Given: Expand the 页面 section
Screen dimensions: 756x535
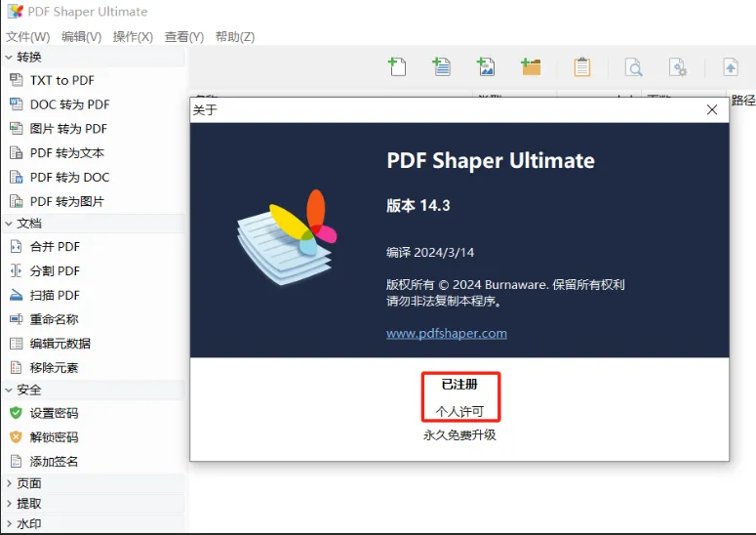Looking at the screenshot, I should coord(9,483).
